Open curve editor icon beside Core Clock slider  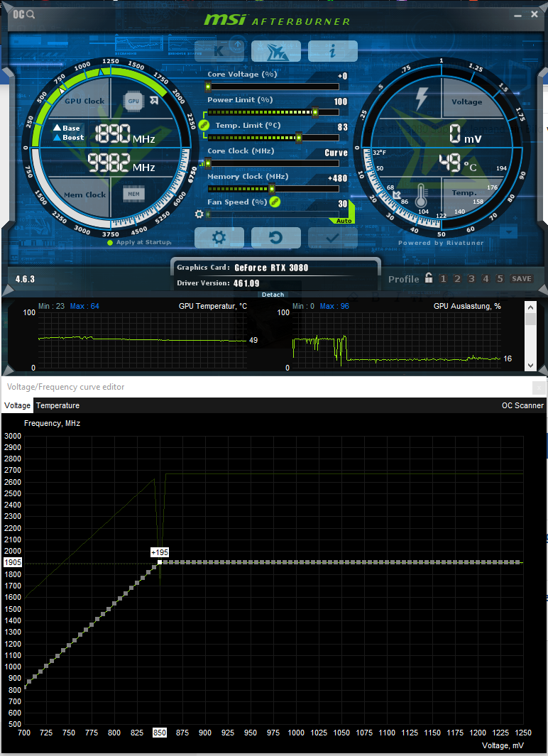pos(202,164)
